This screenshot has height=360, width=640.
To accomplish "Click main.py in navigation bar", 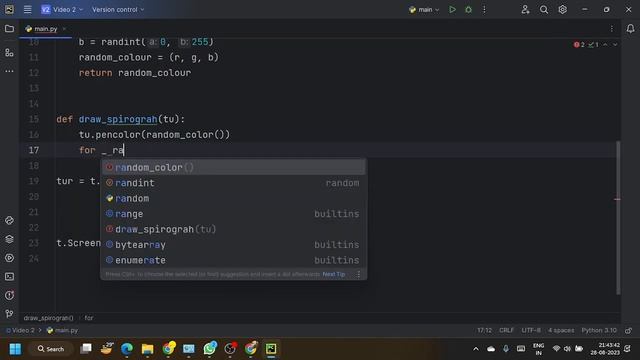I will pos(62,330).
